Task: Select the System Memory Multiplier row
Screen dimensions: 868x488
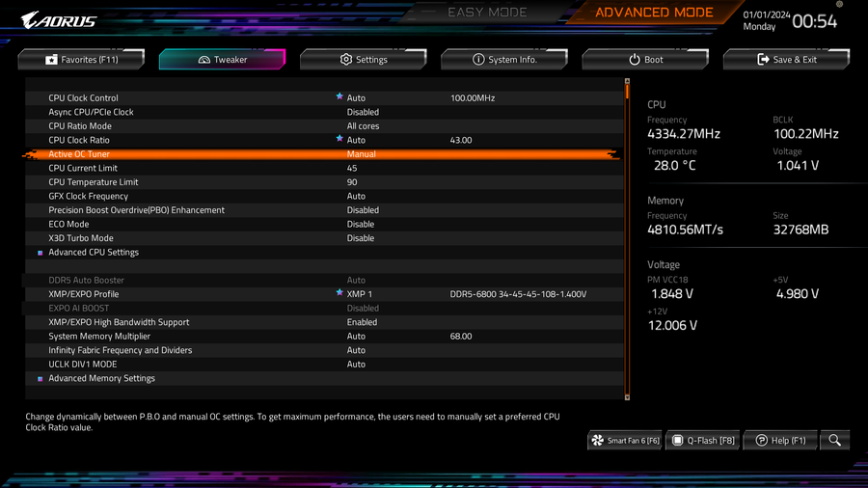Action: click(324, 337)
